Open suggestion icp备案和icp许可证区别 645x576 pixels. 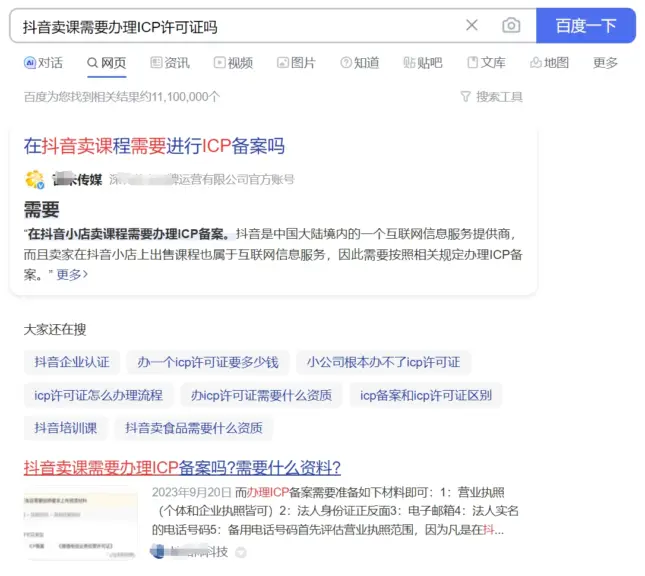pyautogui.click(x=426, y=395)
